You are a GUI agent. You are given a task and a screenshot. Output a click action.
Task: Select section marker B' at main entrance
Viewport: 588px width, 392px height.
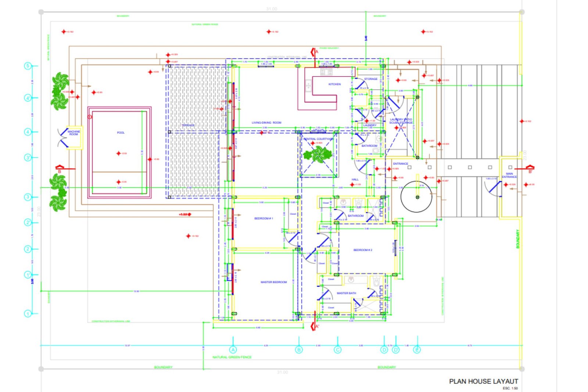click(x=530, y=169)
